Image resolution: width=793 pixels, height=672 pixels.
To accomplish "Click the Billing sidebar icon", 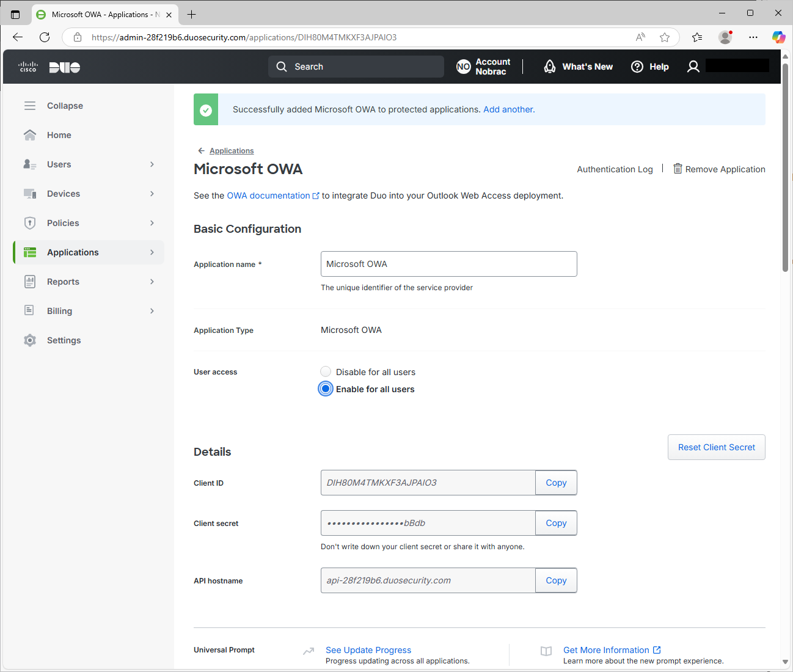I will tap(29, 310).
